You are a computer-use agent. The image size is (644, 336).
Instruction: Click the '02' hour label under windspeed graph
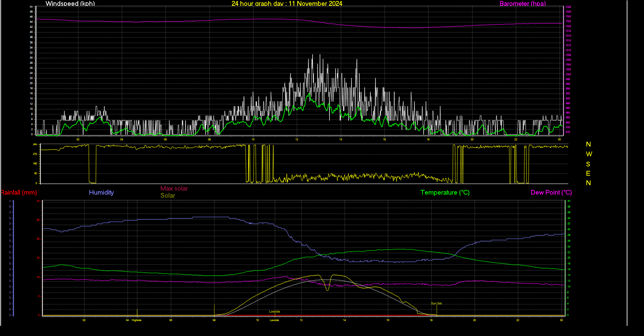tap(78, 139)
